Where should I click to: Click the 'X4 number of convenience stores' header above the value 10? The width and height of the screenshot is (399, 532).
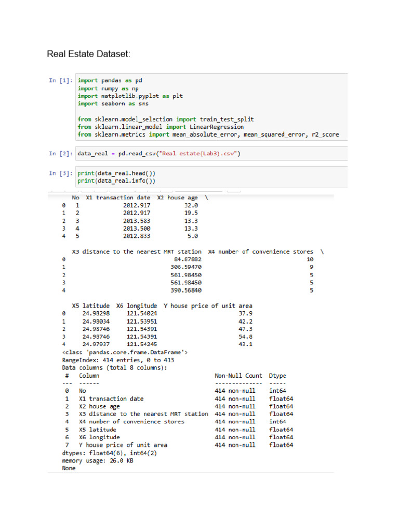click(x=261, y=252)
